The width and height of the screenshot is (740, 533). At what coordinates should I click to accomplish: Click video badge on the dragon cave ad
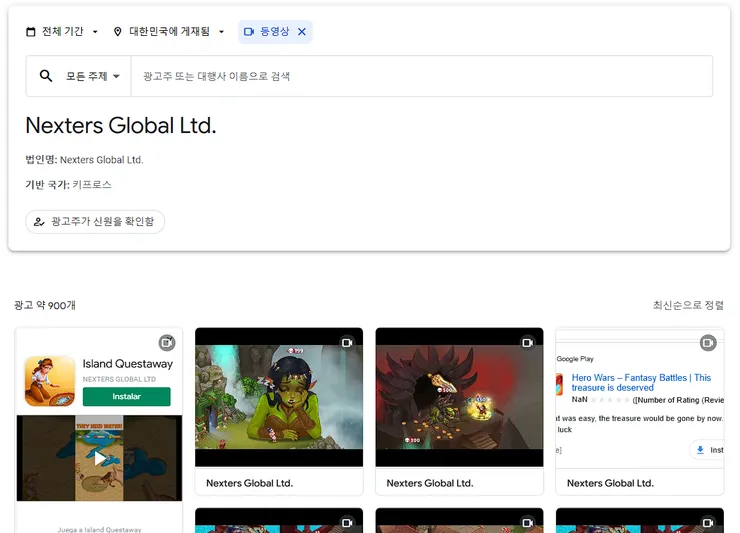(x=527, y=343)
